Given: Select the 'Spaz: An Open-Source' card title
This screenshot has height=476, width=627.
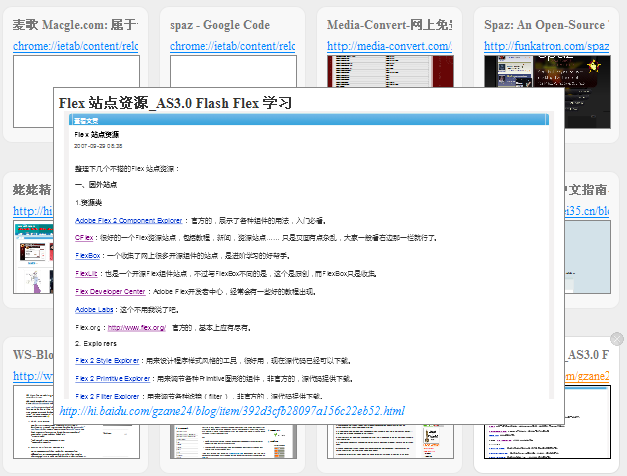Looking at the screenshot, I should (546, 25).
